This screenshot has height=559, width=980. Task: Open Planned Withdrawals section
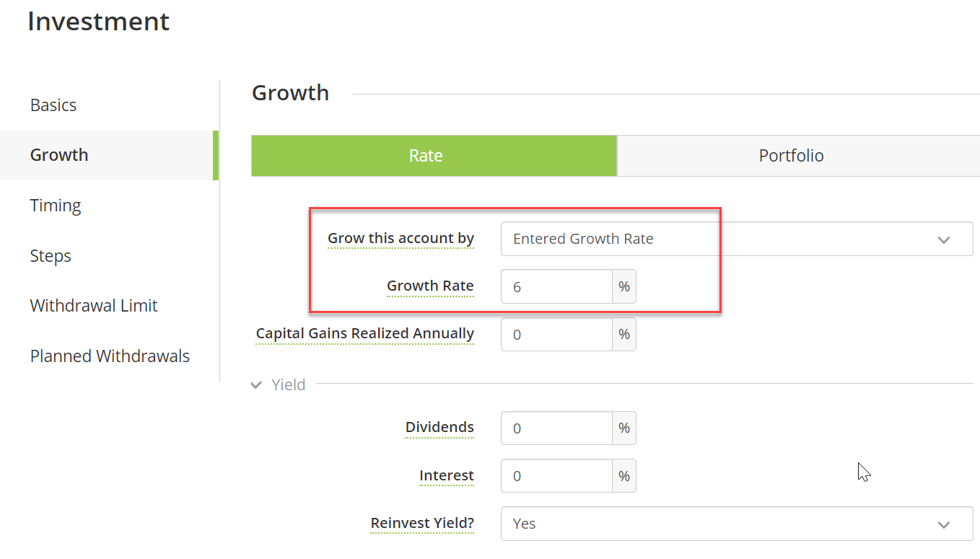[110, 356]
